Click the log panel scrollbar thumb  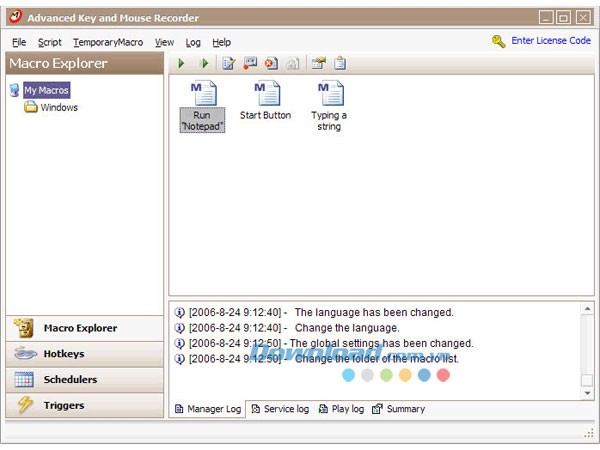click(587, 380)
